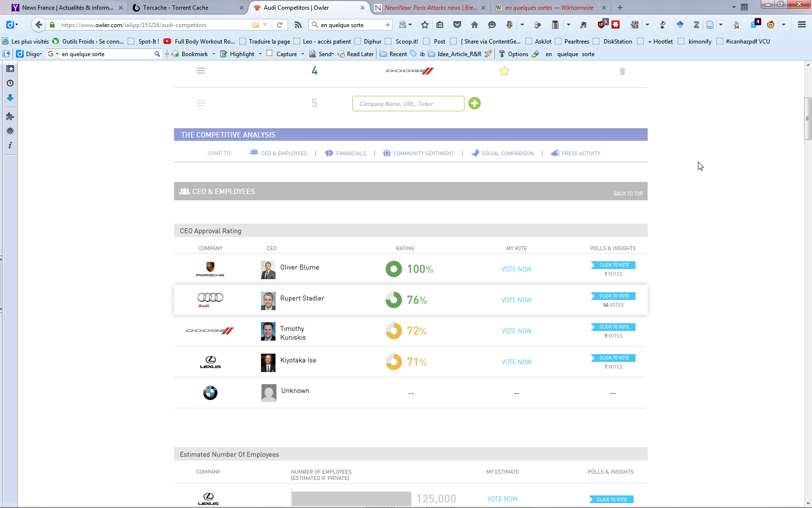This screenshot has height=508, width=812.
Task: Expand the Highlight color options arrow
Action: [260, 54]
